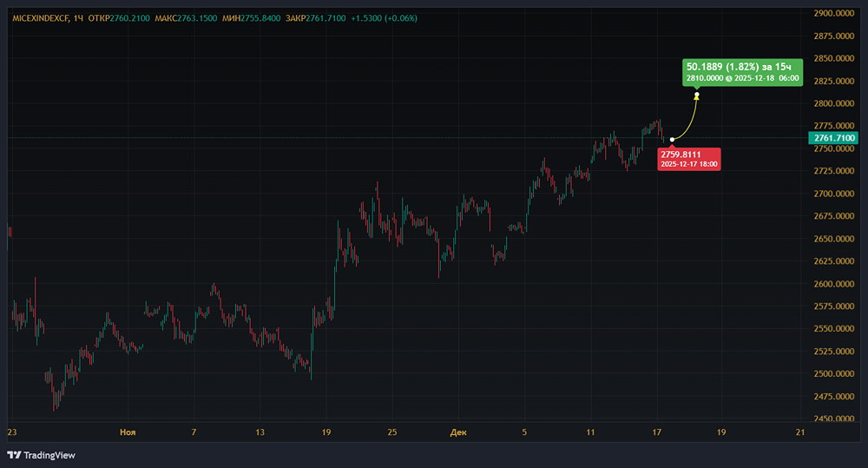Viewport: 868px width, 468px height.
Task: Click the date 25 on time axis
Action: pyautogui.click(x=392, y=432)
